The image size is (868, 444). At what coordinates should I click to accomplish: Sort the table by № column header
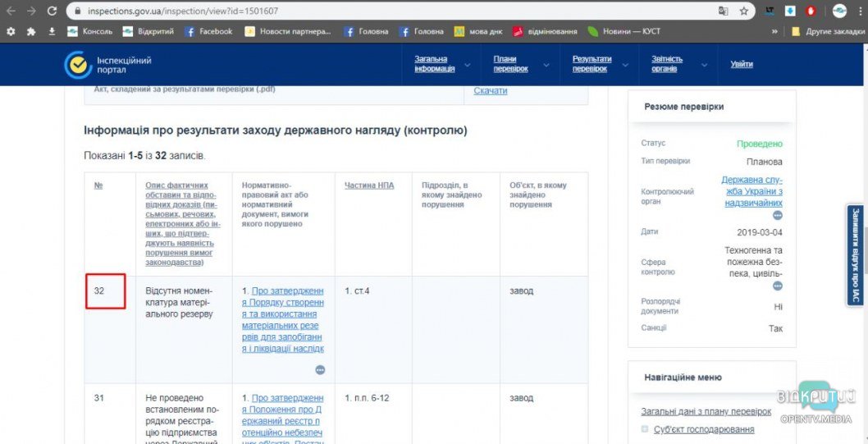tap(98, 185)
